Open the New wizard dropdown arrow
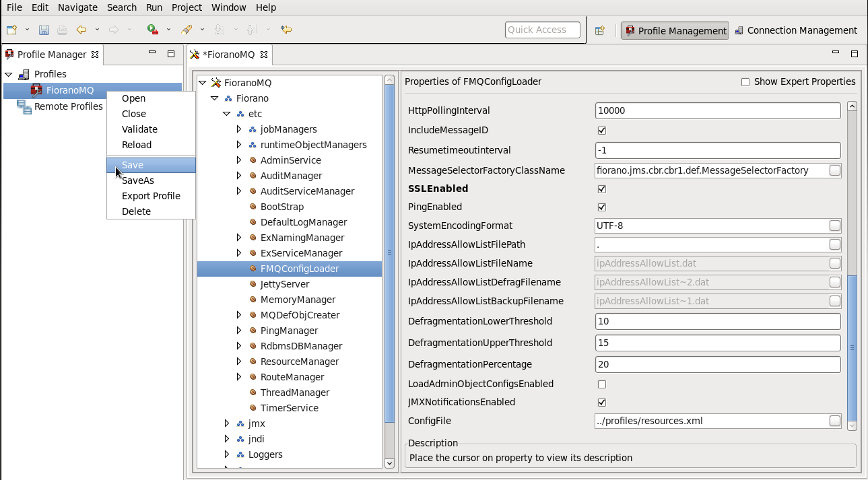 click(x=28, y=30)
